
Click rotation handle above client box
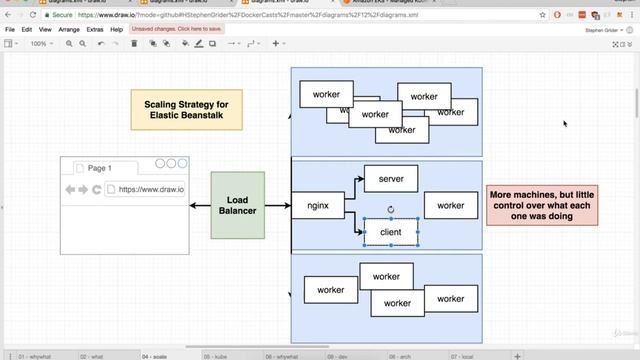(x=391, y=209)
